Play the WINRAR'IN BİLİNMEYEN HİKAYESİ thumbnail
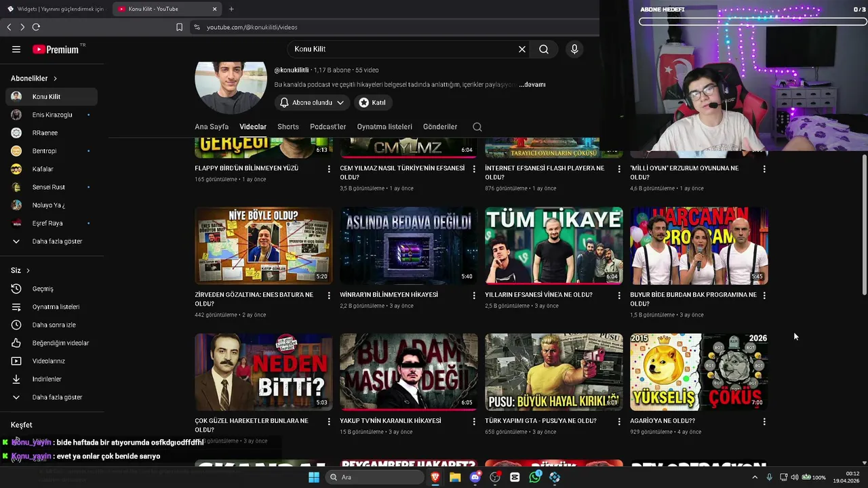Screen dimensions: 868x488 tap(409, 245)
